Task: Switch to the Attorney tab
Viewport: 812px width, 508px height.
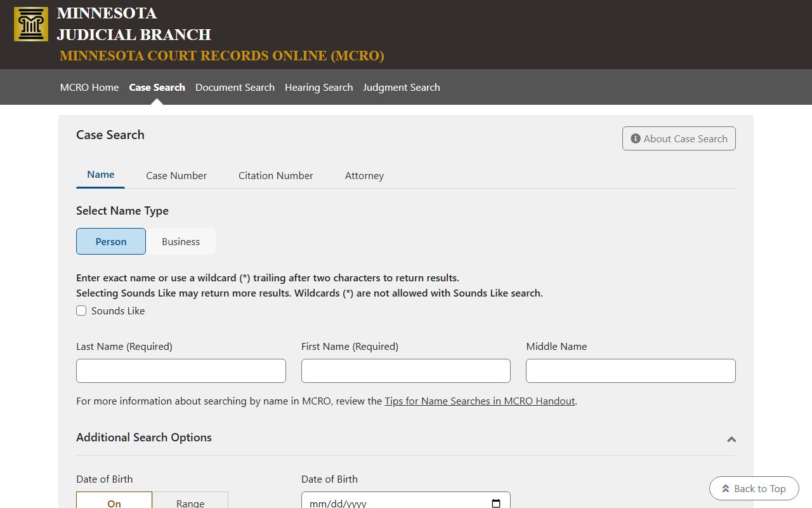Action: (364, 175)
